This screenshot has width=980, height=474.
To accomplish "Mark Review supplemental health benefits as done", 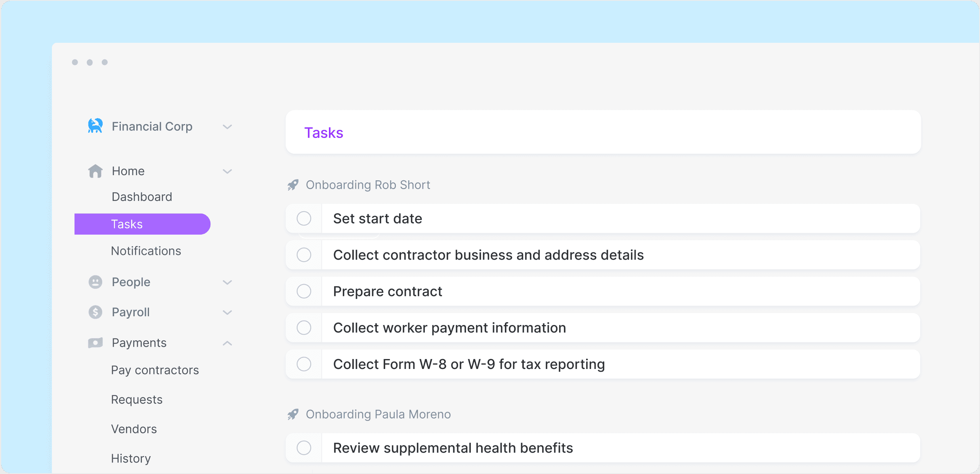I will 304,448.
